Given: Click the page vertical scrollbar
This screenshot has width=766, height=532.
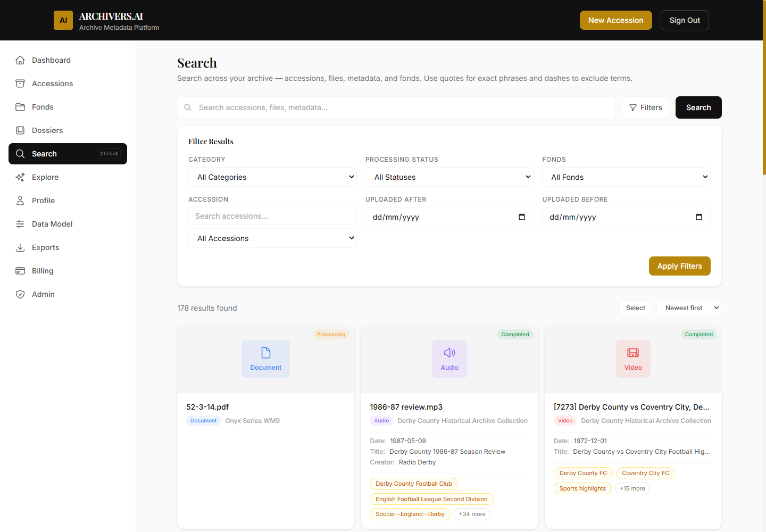Looking at the screenshot, I should [x=764, y=88].
